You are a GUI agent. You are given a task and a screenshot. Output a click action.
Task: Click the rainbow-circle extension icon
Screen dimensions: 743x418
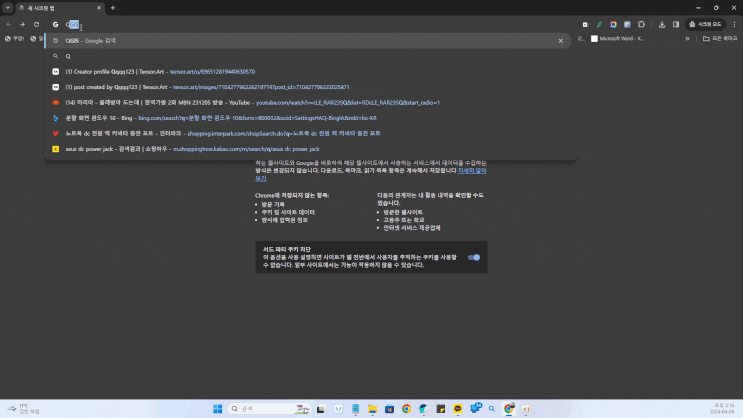[613, 24]
